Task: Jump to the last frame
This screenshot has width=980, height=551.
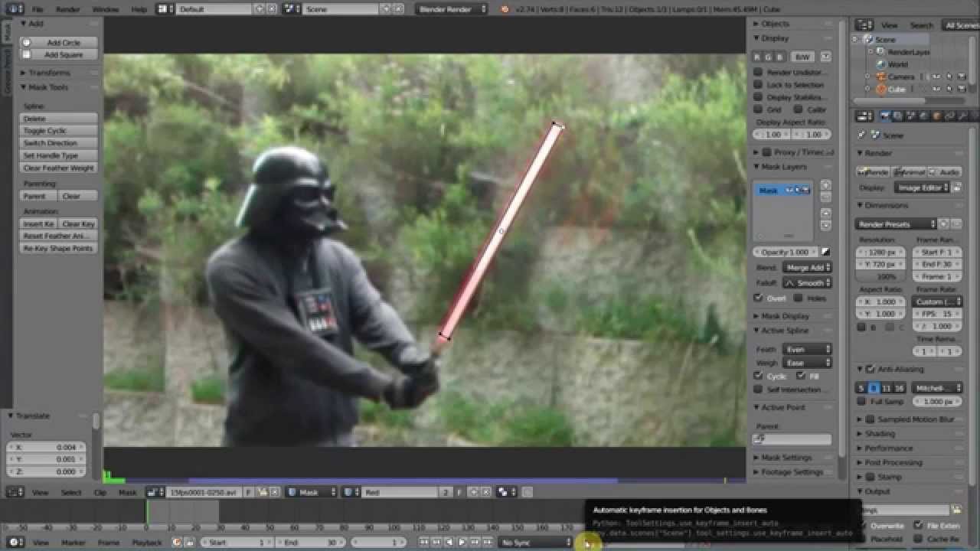Action: 487,543
